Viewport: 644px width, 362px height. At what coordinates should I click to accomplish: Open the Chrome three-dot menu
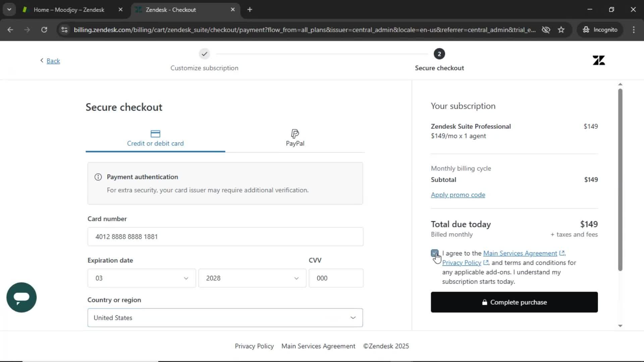point(634,30)
